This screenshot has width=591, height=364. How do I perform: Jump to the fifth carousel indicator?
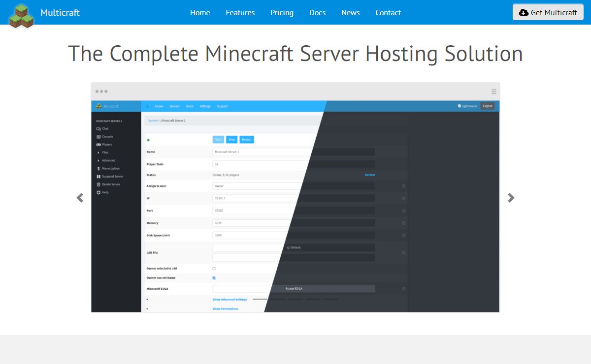pos(331,299)
